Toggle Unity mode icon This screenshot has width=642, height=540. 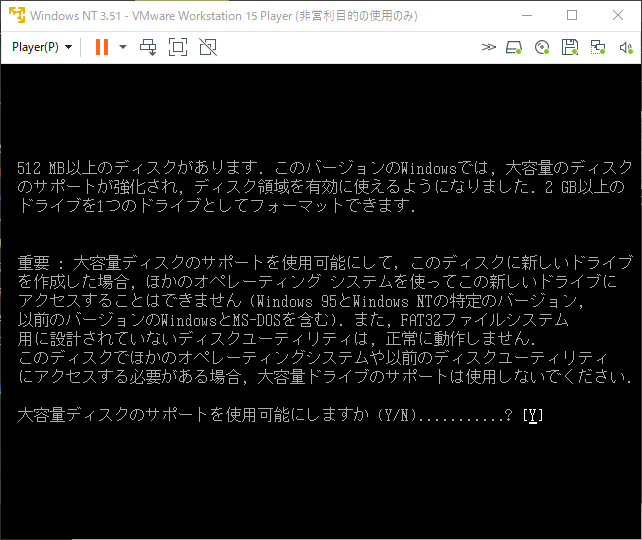[208, 47]
